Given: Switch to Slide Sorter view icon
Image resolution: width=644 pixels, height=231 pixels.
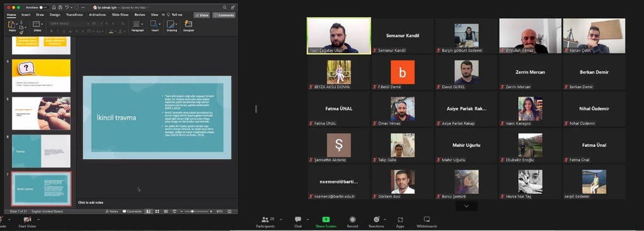Looking at the screenshot, I should [157, 212].
